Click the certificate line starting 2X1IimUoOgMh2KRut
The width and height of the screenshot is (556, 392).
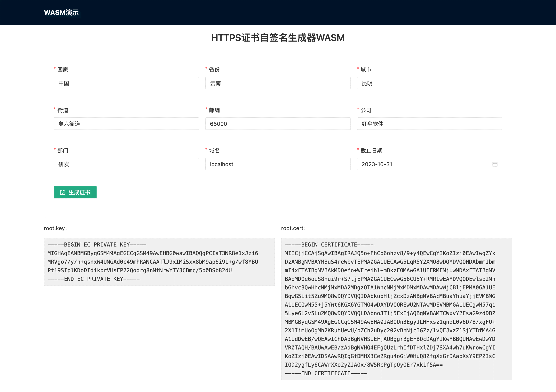click(390, 331)
